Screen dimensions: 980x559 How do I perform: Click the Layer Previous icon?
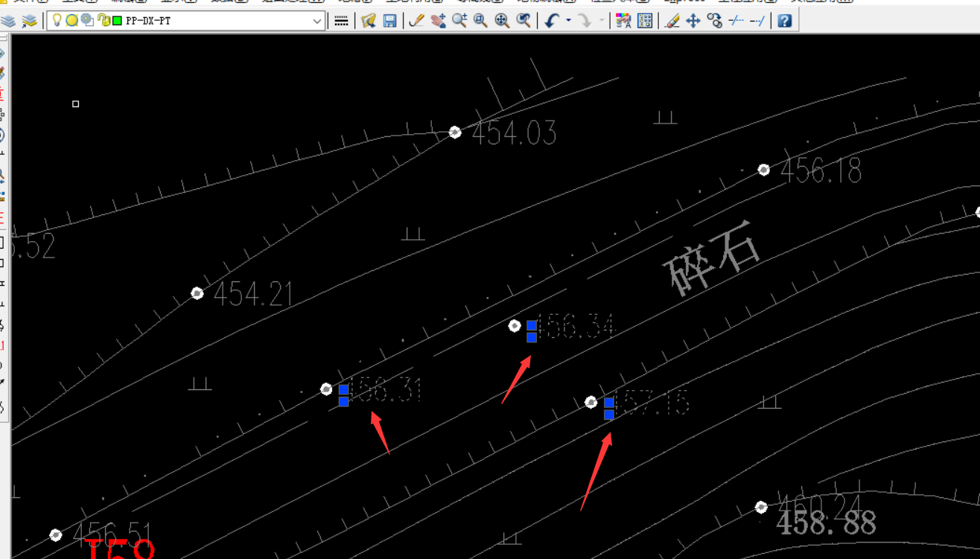(x=30, y=21)
